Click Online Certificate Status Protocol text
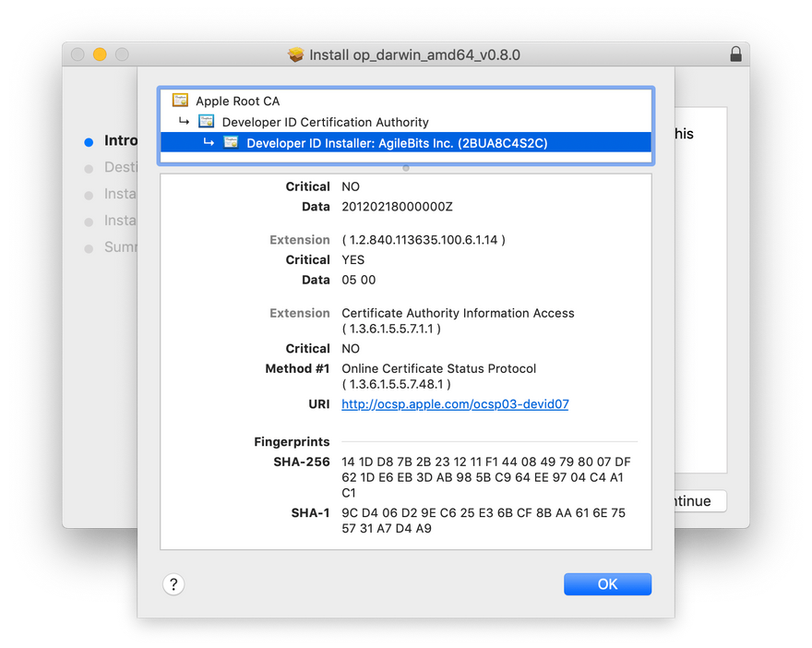Image resolution: width=812 pixels, height=648 pixels. click(438, 368)
